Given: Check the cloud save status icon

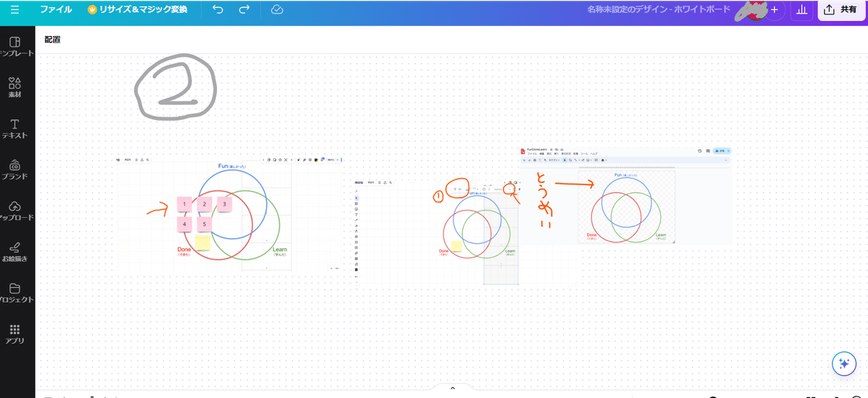Looking at the screenshot, I should [276, 10].
